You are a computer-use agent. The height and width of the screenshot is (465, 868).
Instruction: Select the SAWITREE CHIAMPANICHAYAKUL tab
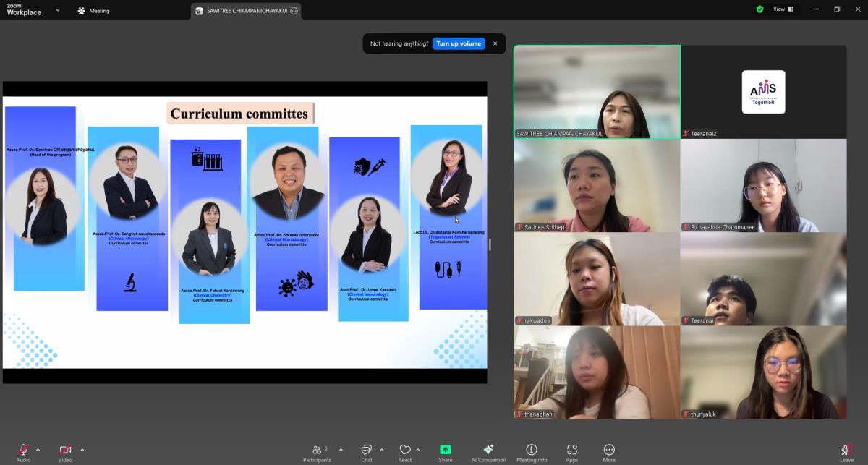pos(246,11)
